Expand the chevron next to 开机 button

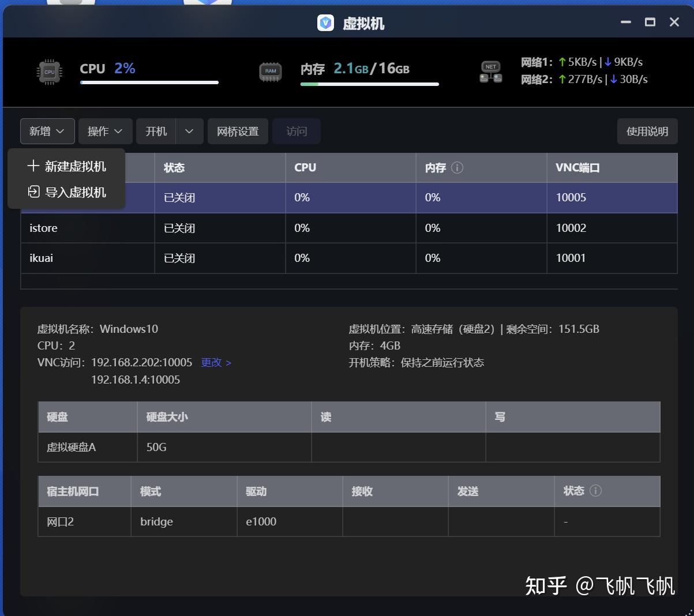[x=189, y=131]
